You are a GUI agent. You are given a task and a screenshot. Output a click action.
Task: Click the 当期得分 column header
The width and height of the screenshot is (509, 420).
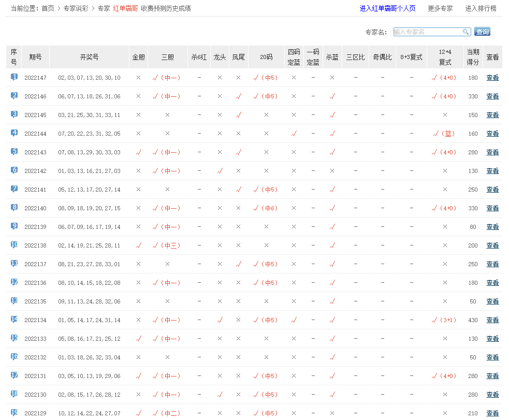(473, 57)
